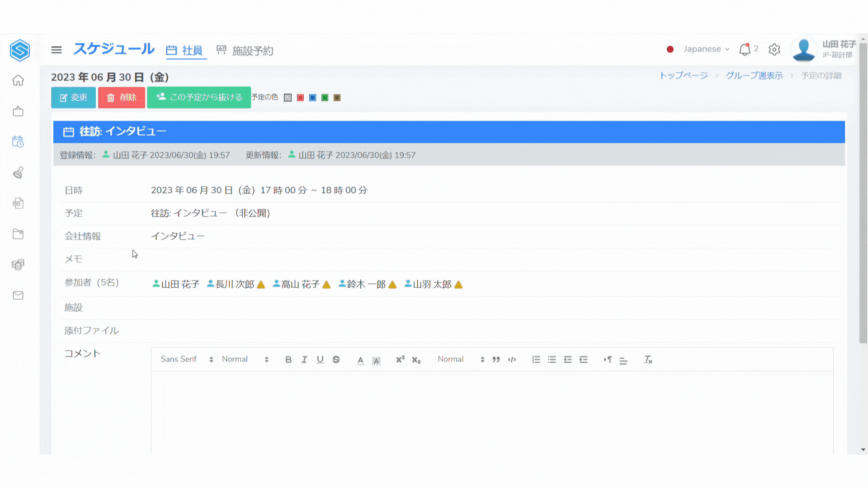This screenshot has width=868, height=488.
Task: Insert a numbered list in editor
Action: 536,360
